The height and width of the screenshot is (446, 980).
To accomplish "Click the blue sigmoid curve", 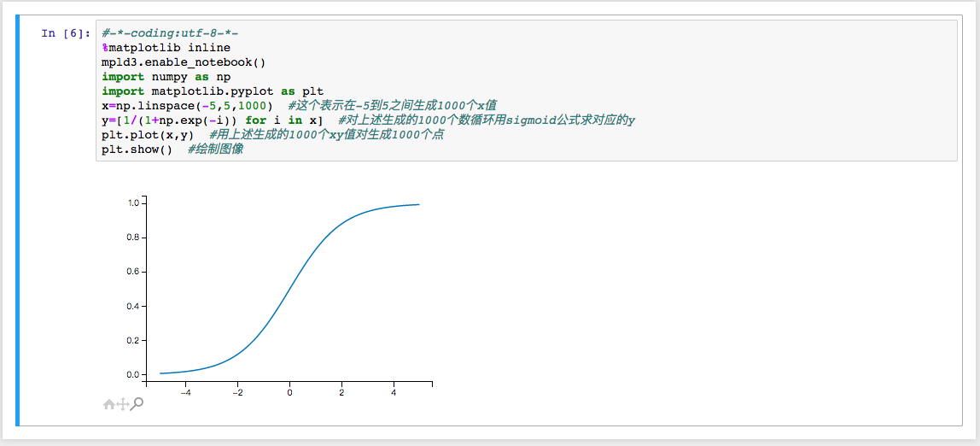I will tap(289, 289).
